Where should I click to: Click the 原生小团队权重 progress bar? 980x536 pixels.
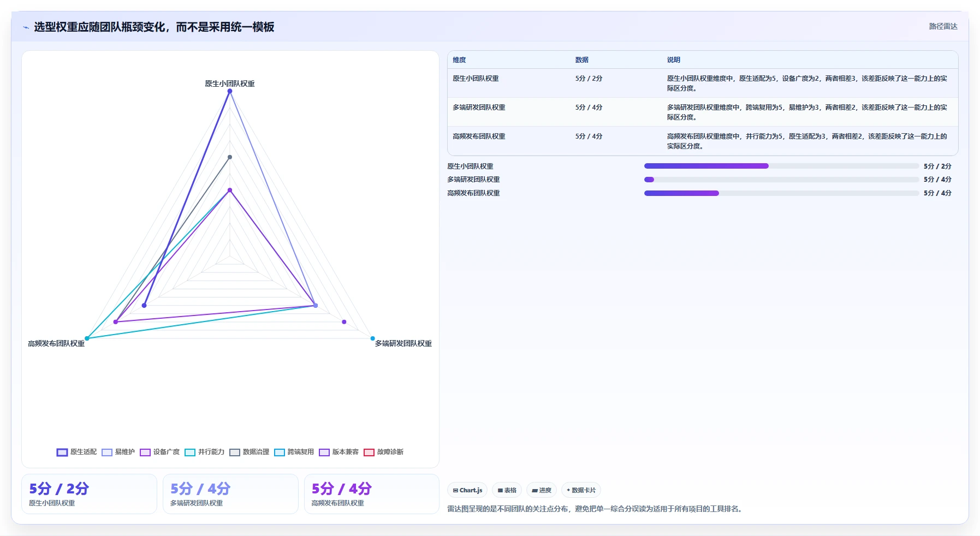[781, 166]
